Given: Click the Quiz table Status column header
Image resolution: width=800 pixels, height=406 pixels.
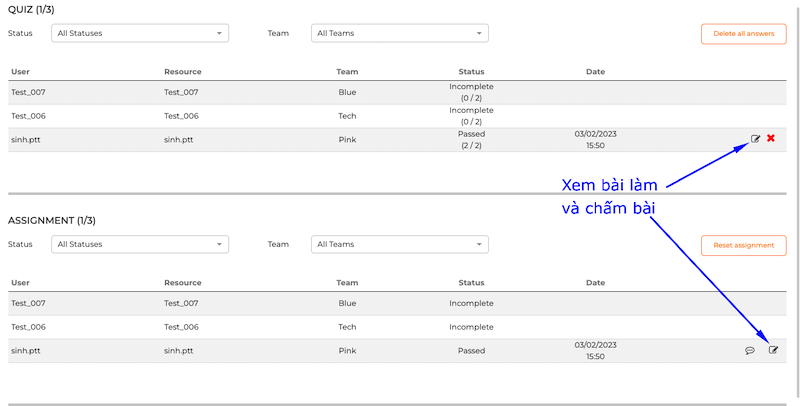Looking at the screenshot, I should (x=471, y=72).
